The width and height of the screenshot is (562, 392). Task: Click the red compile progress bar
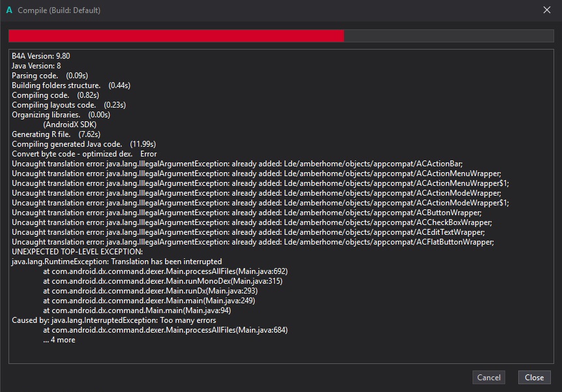[x=176, y=36]
